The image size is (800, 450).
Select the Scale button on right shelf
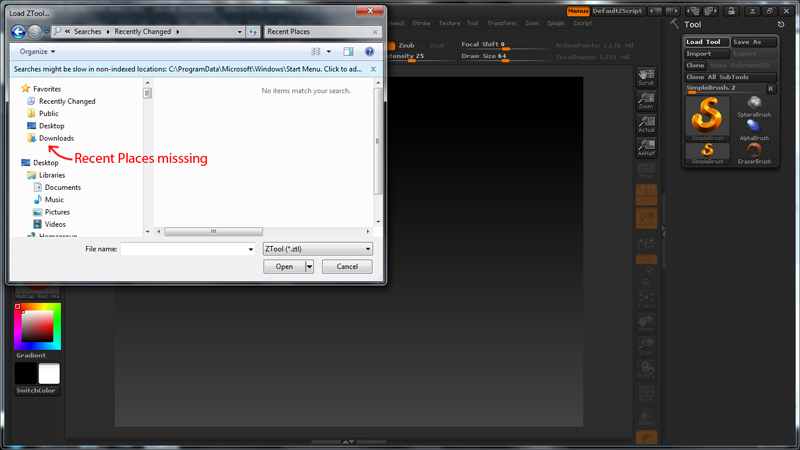coord(646,347)
